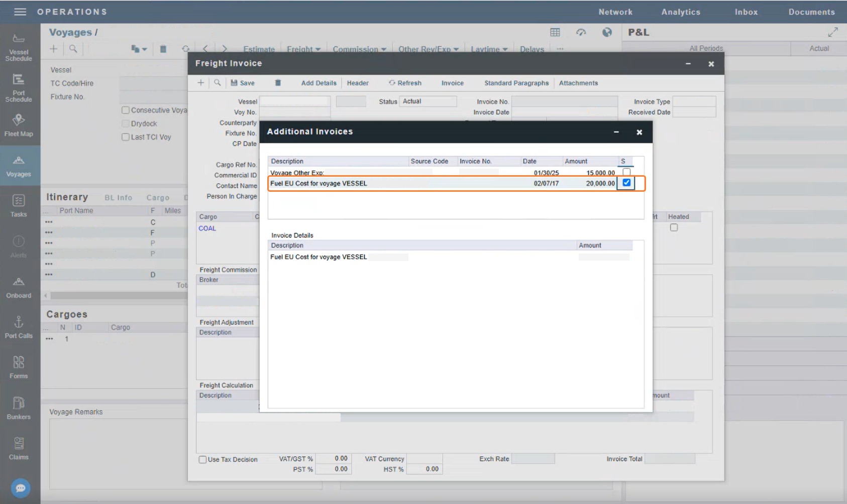Click the Standard Paragraphs button
847x504 pixels.
[516, 83]
